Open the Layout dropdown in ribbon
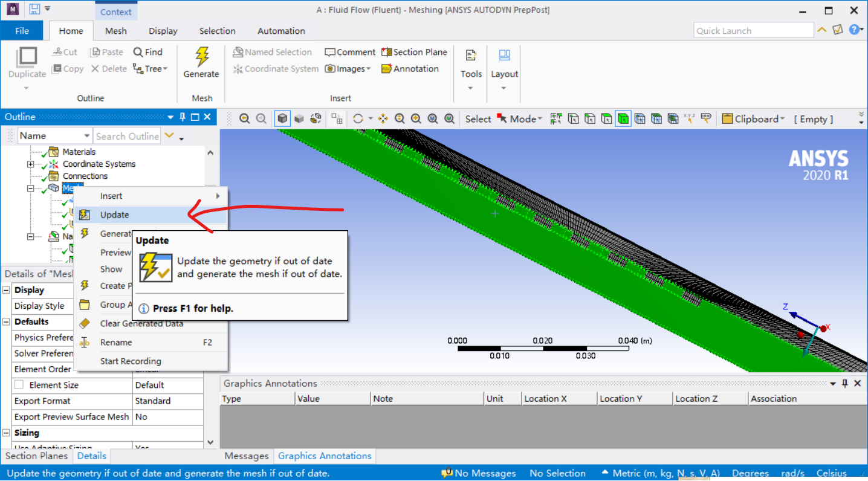This screenshot has width=868, height=481. coord(504,88)
